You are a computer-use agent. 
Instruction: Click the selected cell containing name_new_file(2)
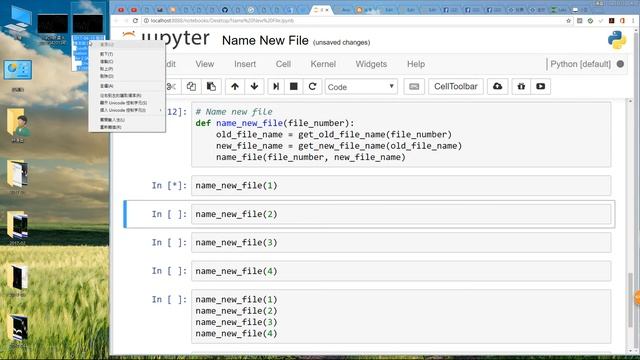point(401,214)
